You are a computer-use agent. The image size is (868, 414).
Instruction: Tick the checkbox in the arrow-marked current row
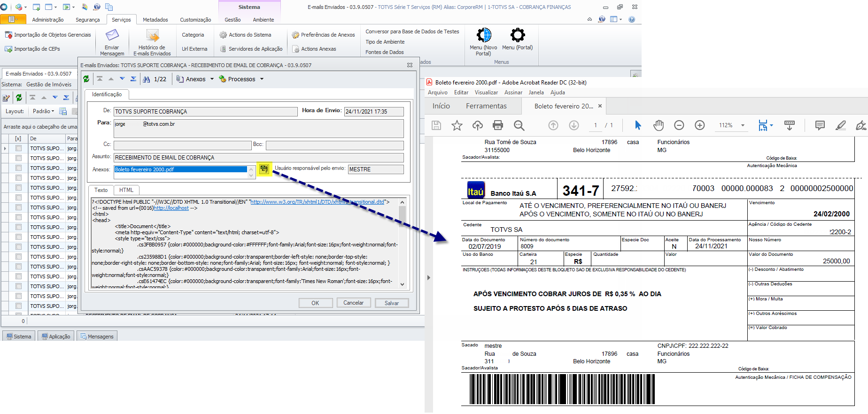pyautogui.click(x=18, y=148)
